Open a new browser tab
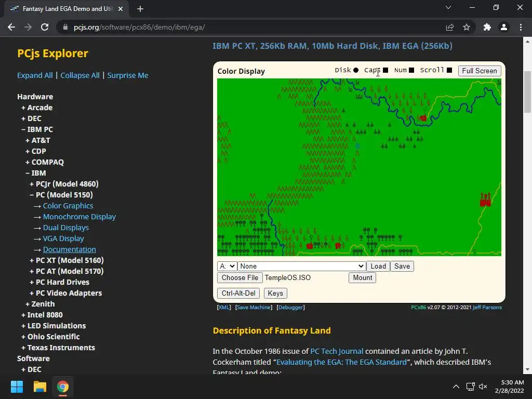Screen dimensions: 532x399 [140, 9]
